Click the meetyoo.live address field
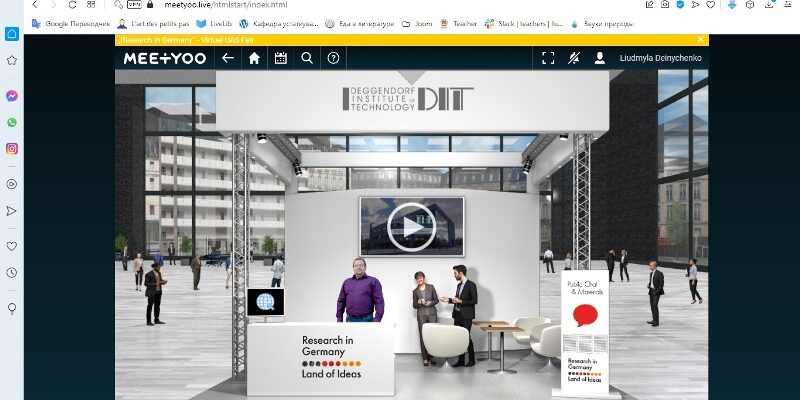Viewport: 800px width, 400px height. tap(226, 5)
